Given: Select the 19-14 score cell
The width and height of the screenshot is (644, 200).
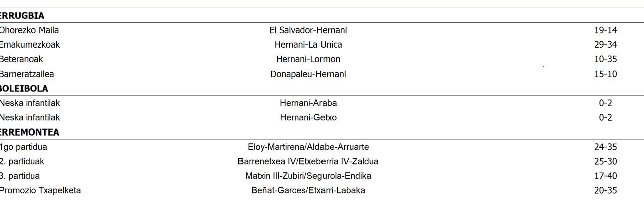Looking at the screenshot, I should tap(605, 30).
